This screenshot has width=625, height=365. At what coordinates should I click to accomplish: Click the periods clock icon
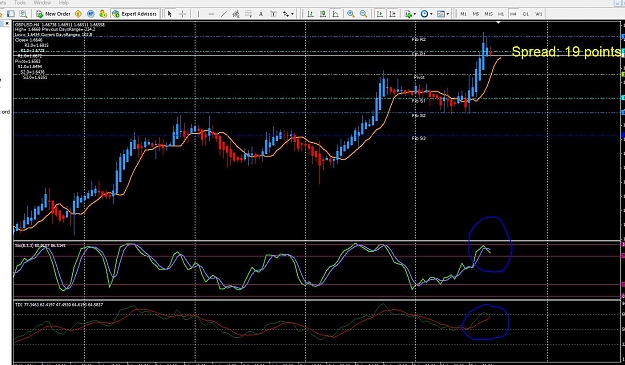click(x=425, y=14)
